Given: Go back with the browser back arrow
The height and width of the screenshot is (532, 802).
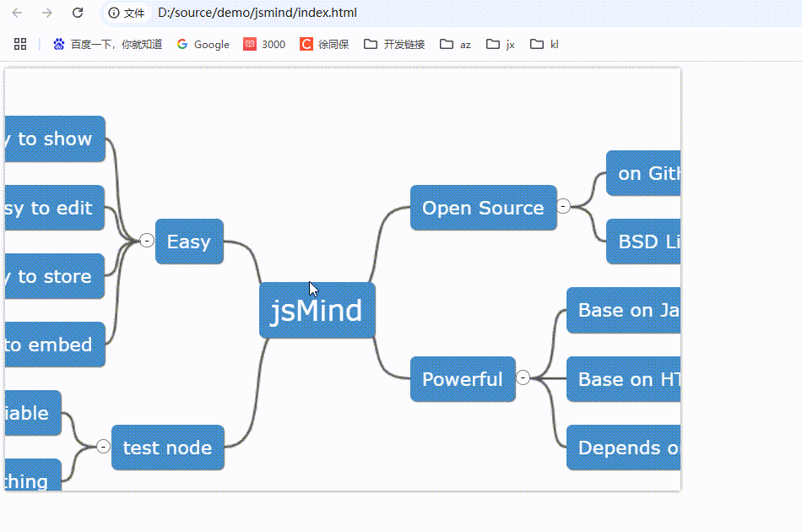Looking at the screenshot, I should coord(17,13).
